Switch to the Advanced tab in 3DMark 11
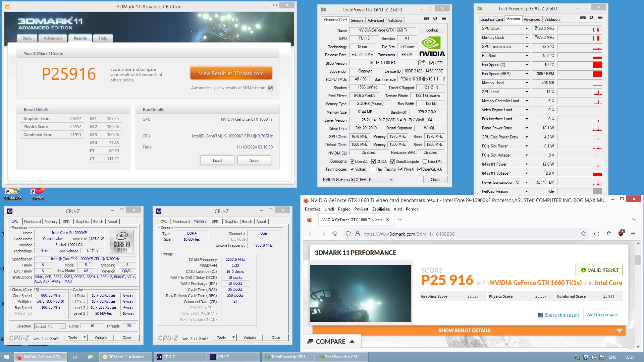This screenshot has width=644, height=362. pyautogui.click(x=53, y=38)
